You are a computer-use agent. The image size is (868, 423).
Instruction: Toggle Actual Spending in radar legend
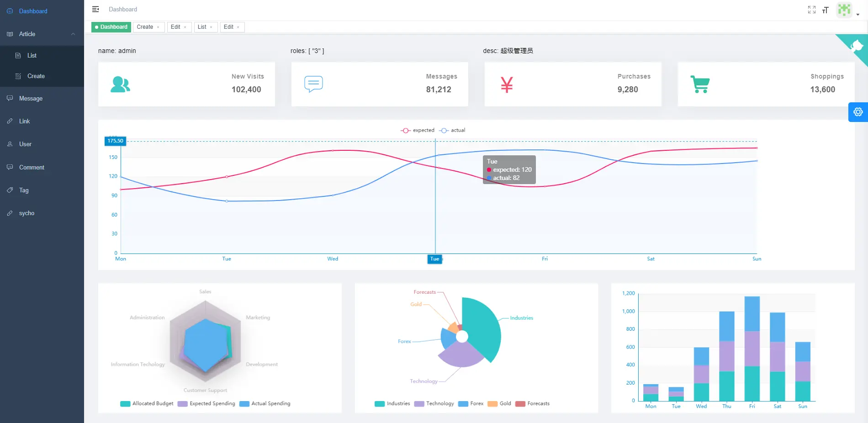(x=265, y=403)
